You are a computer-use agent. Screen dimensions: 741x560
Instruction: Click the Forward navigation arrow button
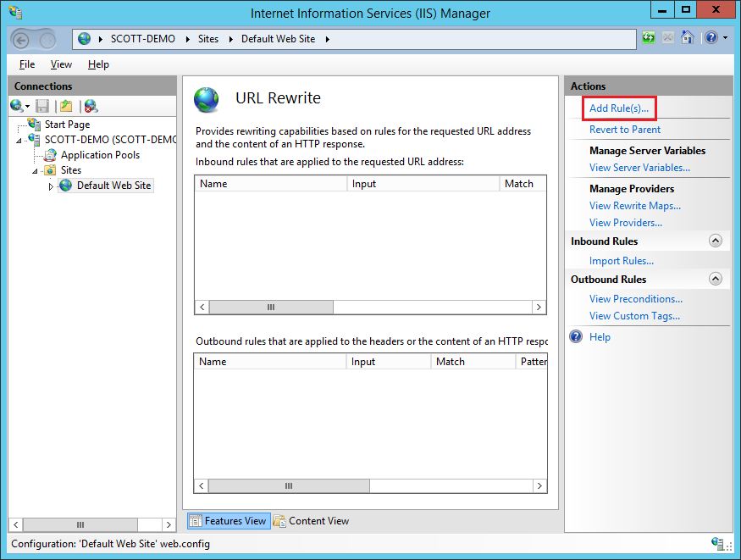click(47, 41)
